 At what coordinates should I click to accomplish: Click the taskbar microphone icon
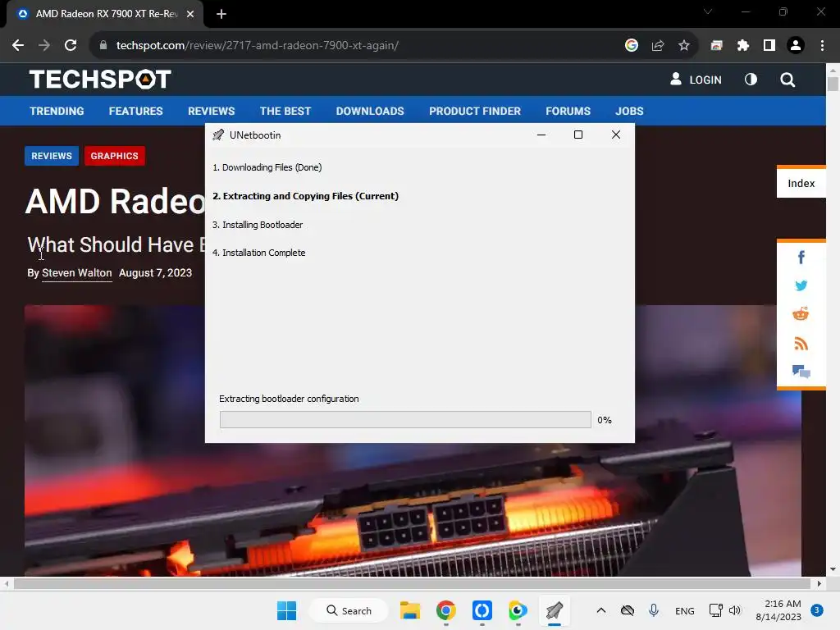coord(654,610)
